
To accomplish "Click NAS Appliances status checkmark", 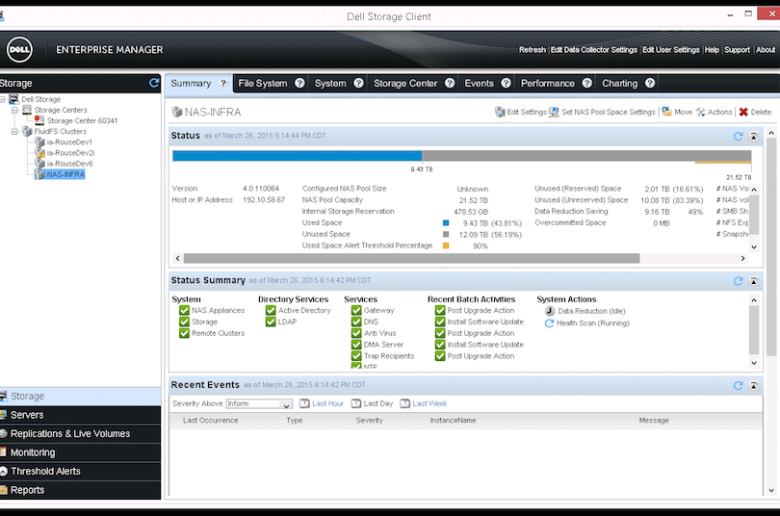I will pos(184,310).
